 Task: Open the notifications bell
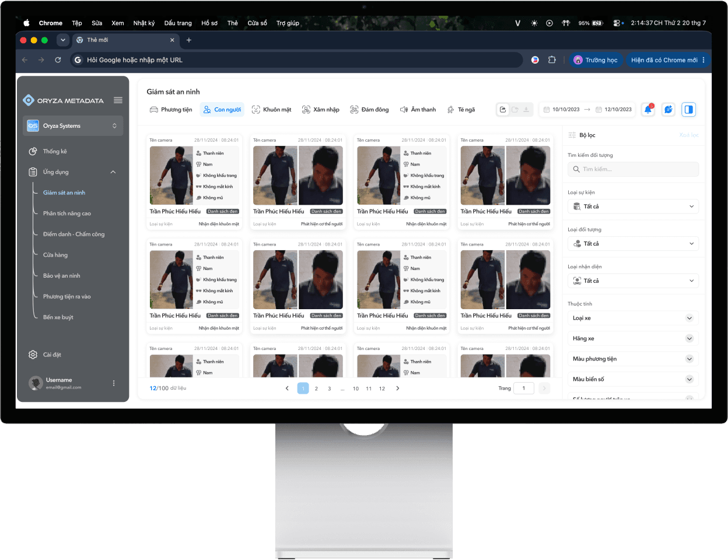pos(648,109)
